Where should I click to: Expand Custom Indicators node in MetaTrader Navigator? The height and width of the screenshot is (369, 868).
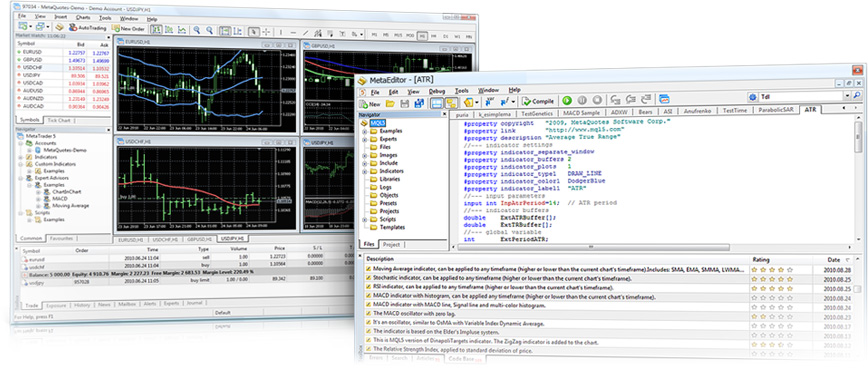(20, 164)
